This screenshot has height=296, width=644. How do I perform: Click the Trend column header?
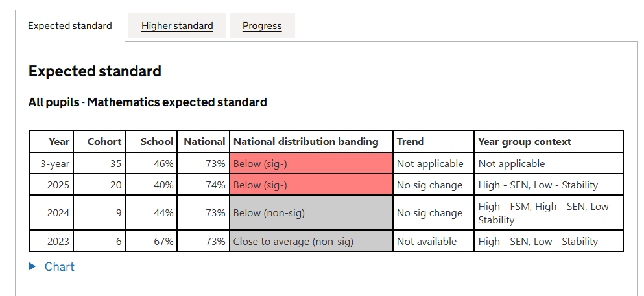click(x=411, y=141)
